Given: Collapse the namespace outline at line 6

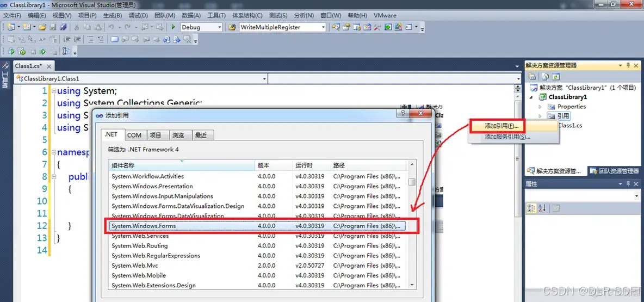Looking at the screenshot, I should coord(54,152).
